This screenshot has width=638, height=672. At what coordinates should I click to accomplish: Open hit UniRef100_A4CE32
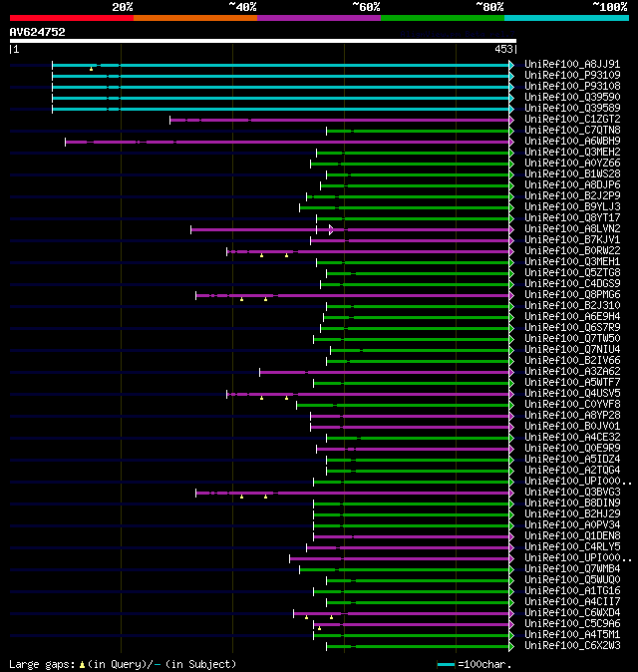pyautogui.click(x=572, y=437)
